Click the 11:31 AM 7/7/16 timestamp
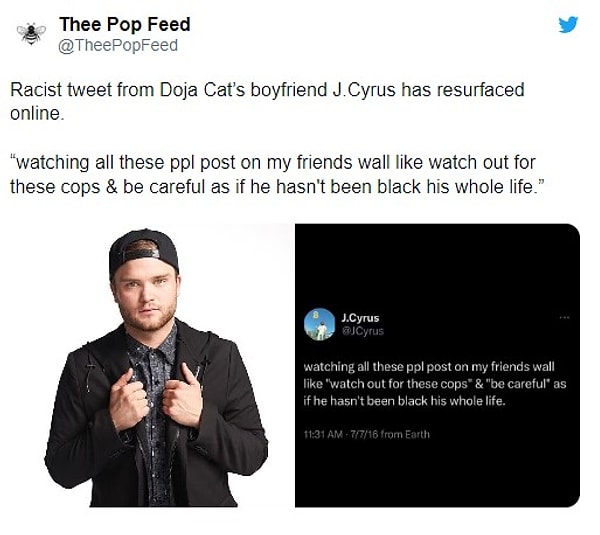 point(342,434)
